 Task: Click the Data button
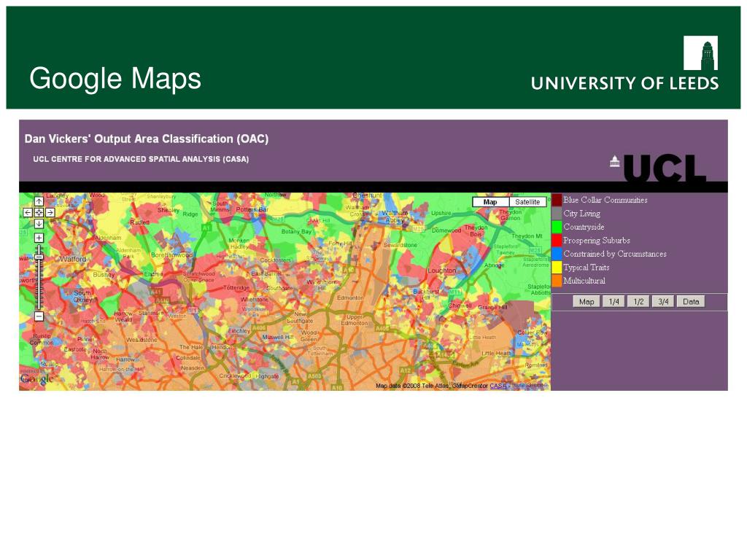(691, 301)
